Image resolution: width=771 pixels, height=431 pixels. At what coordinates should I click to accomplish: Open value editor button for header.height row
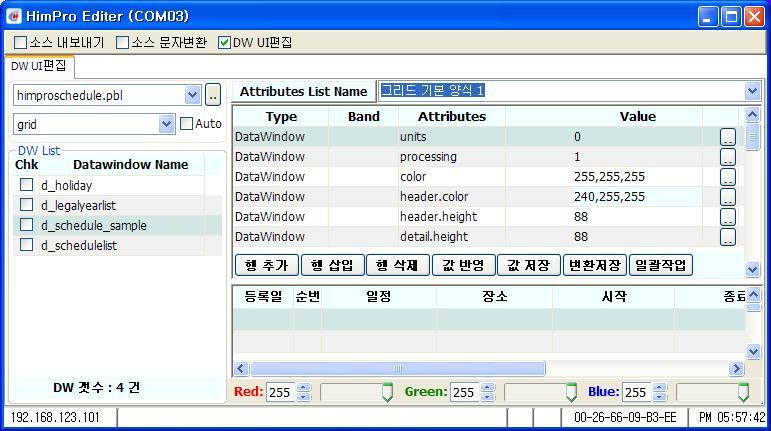tap(728, 217)
